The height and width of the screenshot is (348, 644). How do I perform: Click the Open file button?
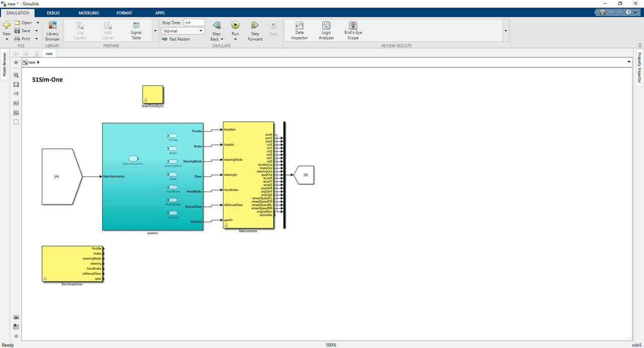point(23,23)
